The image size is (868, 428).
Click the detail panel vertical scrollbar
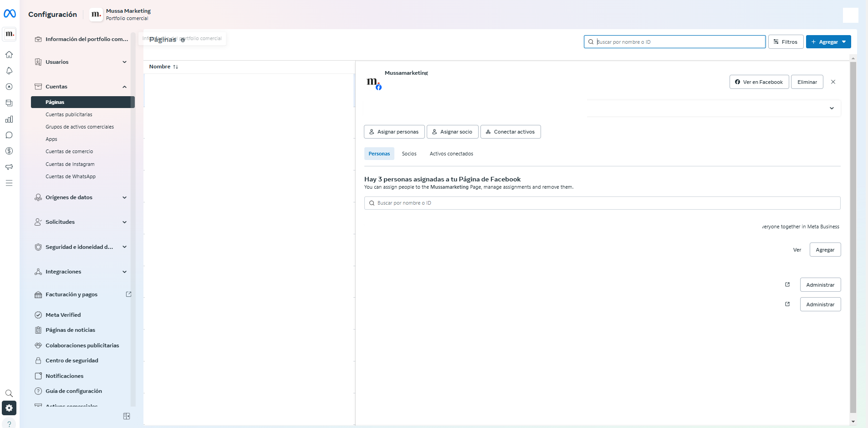click(853, 237)
